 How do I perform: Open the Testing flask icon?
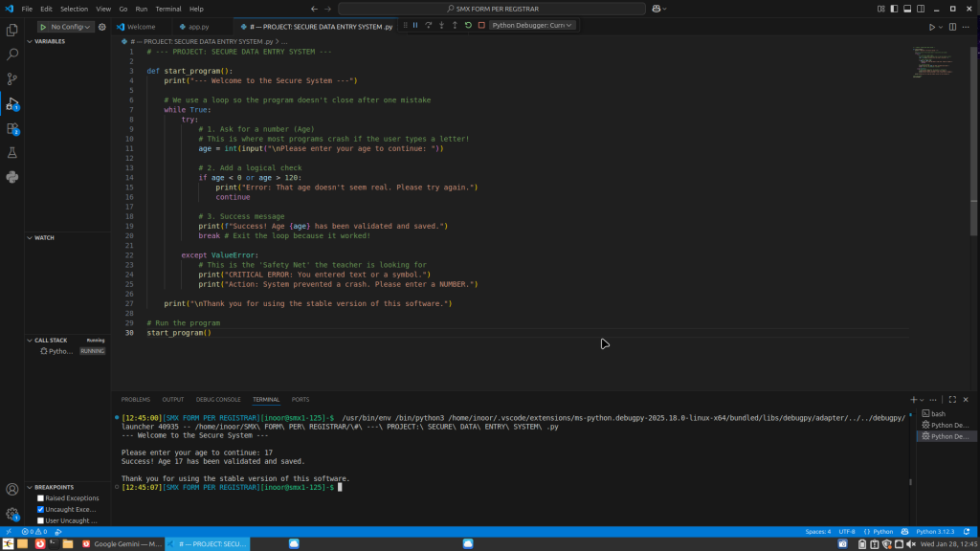point(12,152)
